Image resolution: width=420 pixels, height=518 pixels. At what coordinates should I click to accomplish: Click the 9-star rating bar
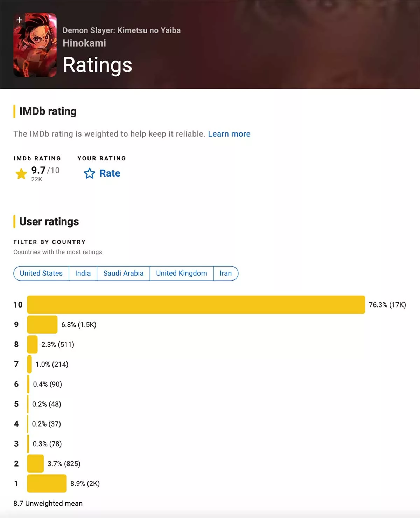tap(42, 325)
